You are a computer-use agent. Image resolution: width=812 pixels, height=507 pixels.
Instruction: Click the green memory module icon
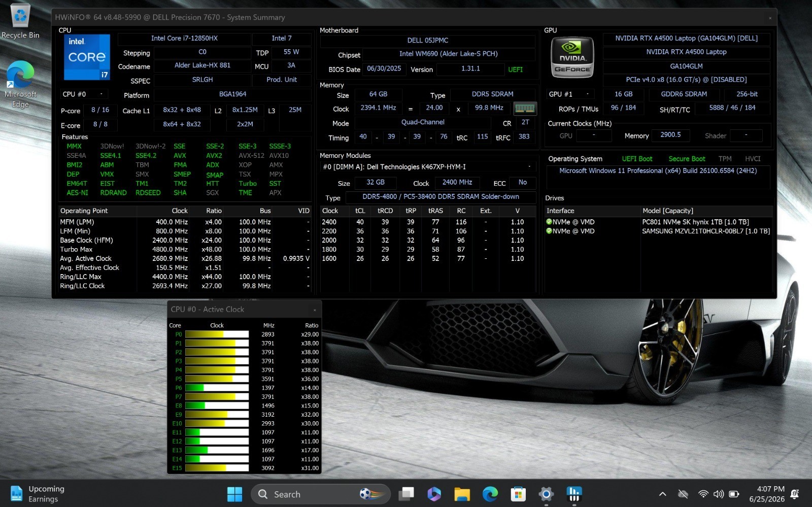click(524, 108)
